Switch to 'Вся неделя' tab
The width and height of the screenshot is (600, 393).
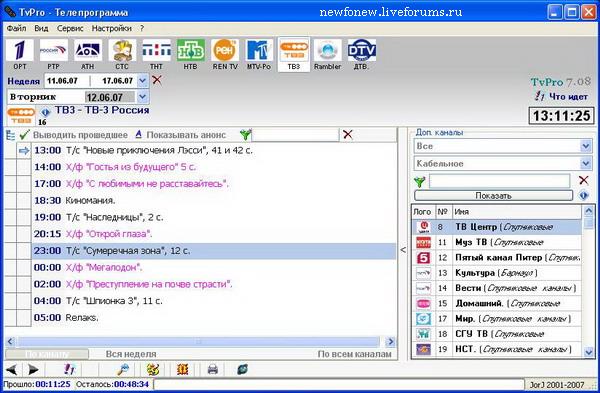[x=131, y=354]
